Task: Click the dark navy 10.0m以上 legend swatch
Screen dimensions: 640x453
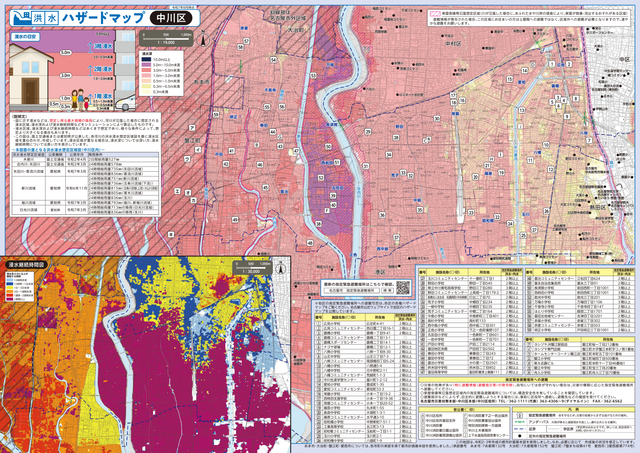Action: 146,60
